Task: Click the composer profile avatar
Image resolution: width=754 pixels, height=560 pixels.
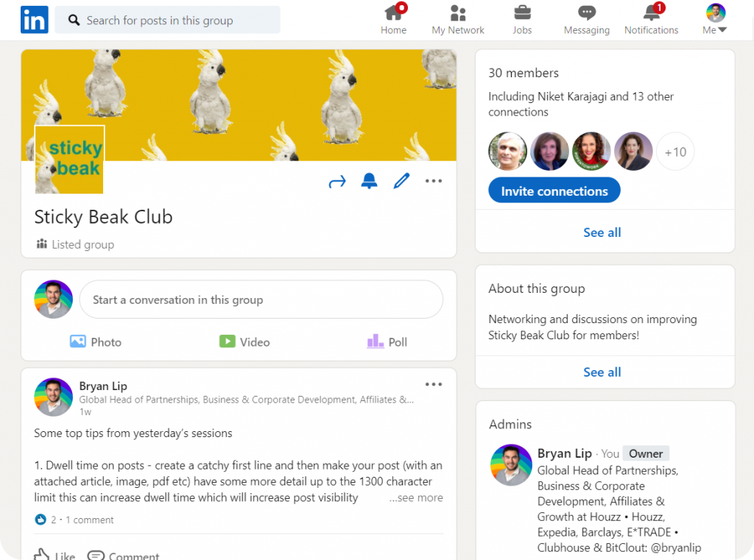Action: [x=53, y=299]
